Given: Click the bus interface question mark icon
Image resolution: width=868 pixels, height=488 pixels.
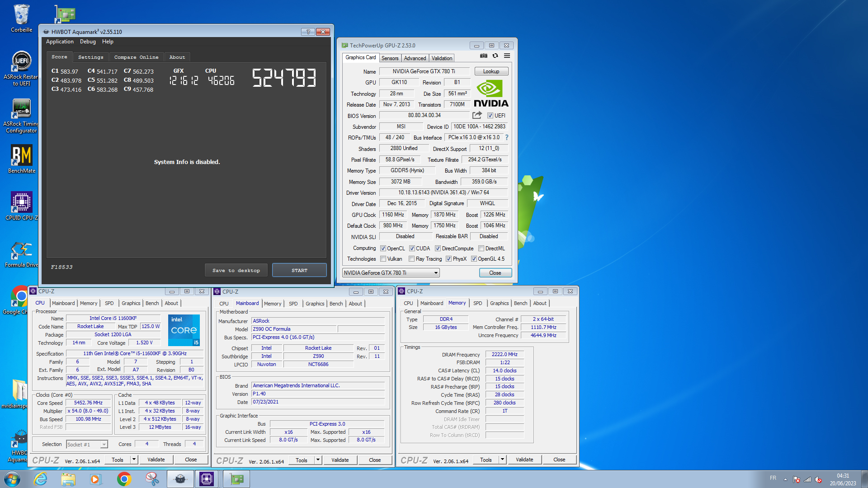Looking at the screenshot, I should click(x=507, y=137).
